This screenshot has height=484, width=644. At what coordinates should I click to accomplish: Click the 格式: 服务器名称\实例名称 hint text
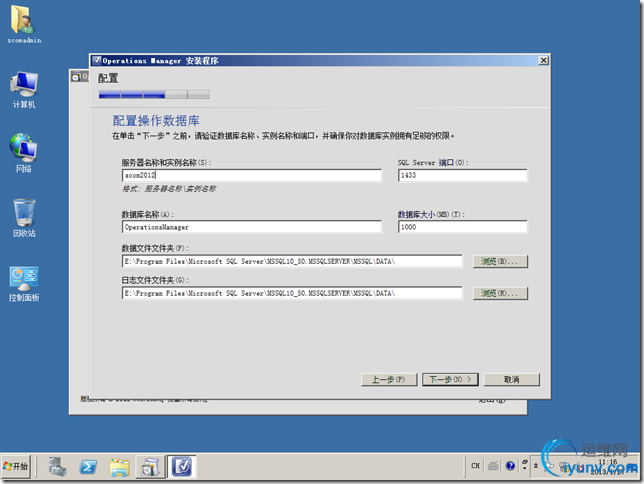click(169, 189)
